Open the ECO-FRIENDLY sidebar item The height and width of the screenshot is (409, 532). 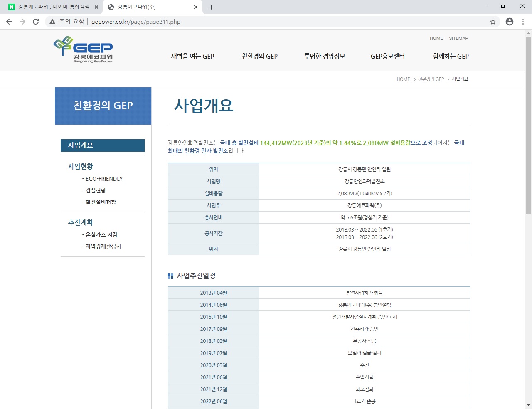pyautogui.click(x=103, y=179)
